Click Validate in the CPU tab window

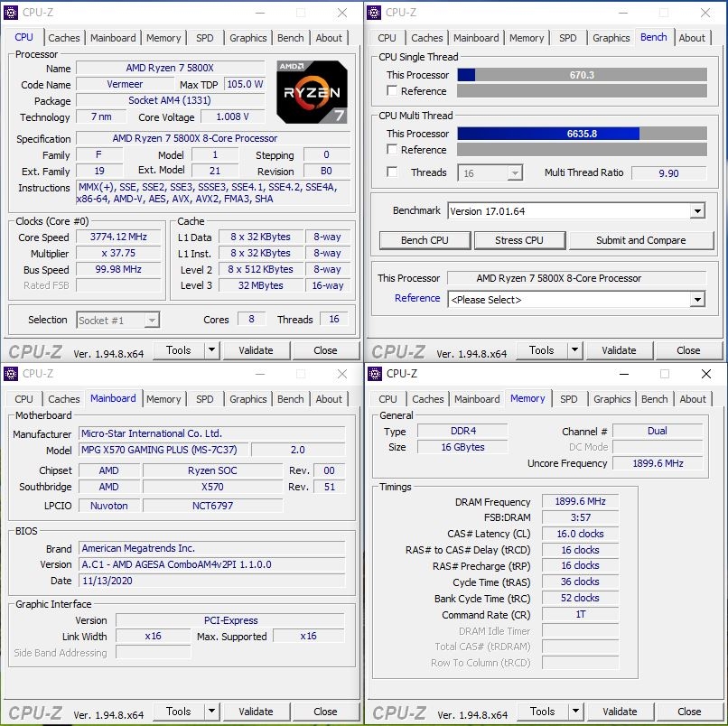coord(256,350)
